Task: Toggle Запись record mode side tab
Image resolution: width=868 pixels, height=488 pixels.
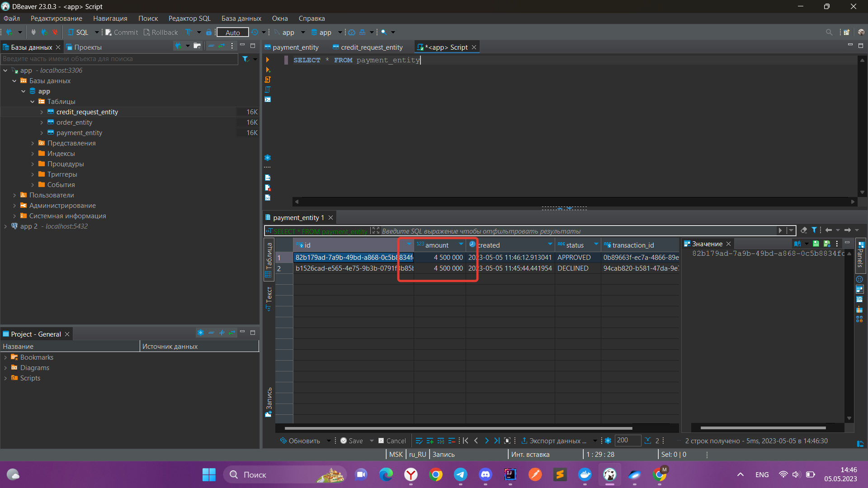Action: 269,401
